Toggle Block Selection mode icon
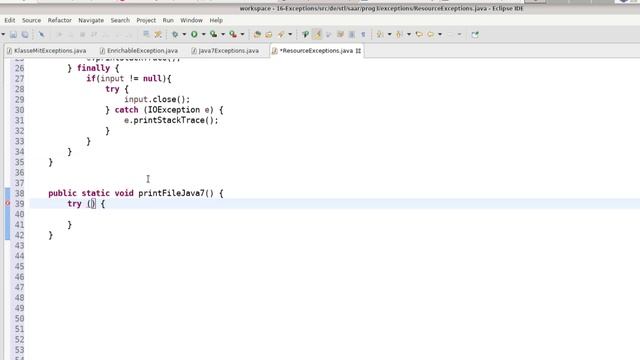The width and height of the screenshot is (640, 360). coord(352,35)
